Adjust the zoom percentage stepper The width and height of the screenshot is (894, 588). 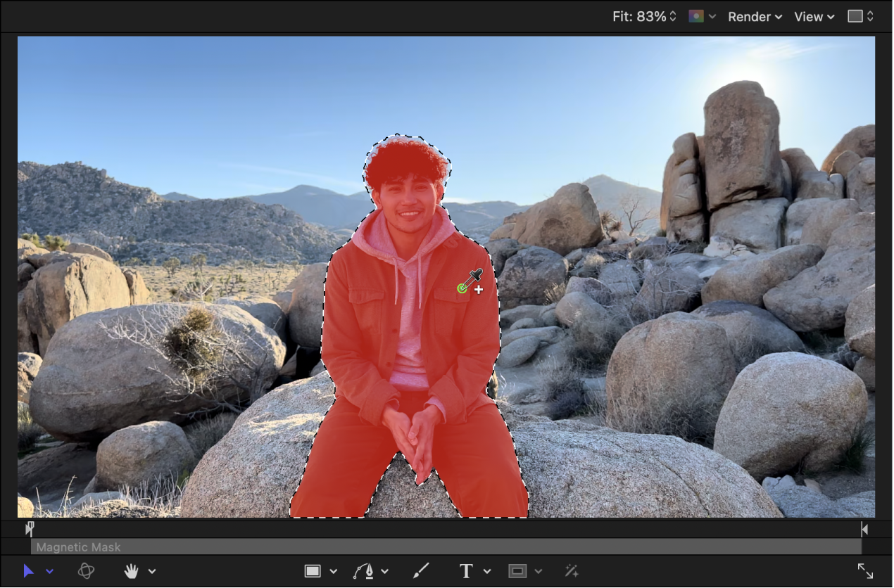(x=672, y=16)
